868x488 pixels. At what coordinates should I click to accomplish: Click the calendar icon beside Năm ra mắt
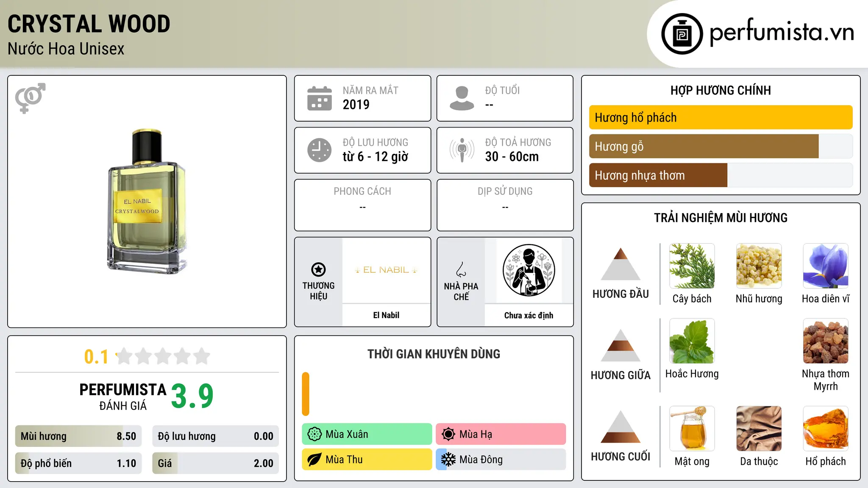tap(320, 98)
